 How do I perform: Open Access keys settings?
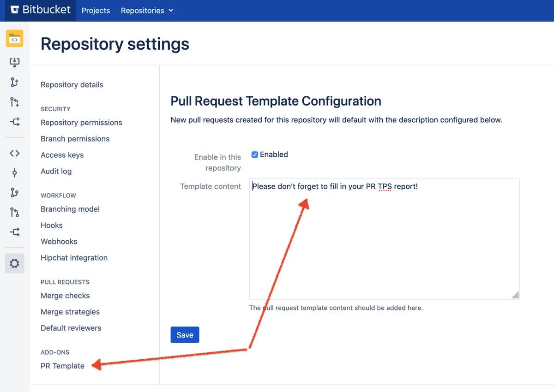(x=62, y=155)
